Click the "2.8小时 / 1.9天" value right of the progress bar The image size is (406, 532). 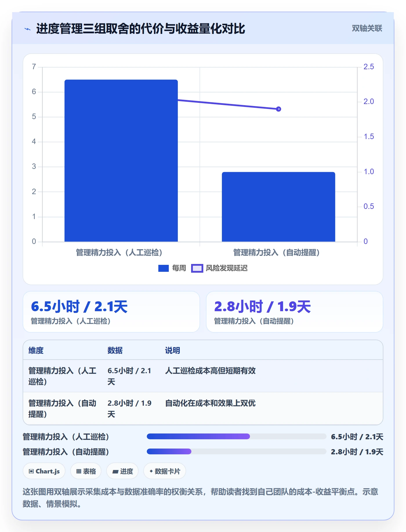[357, 452]
